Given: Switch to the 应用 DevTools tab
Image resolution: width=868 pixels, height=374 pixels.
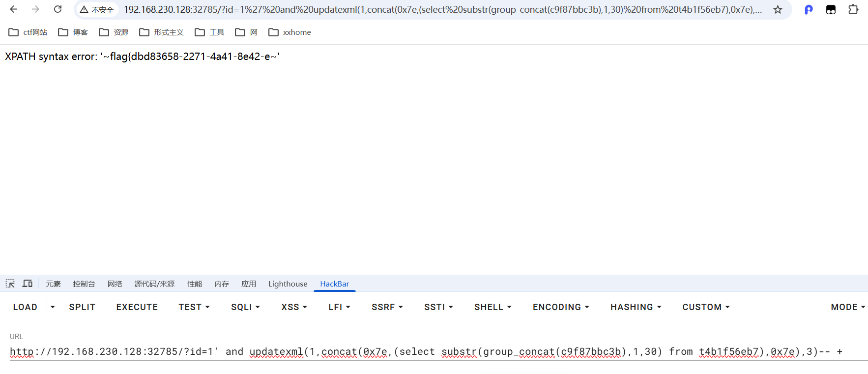Looking at the screenshot, I should click(x=249, y=284).
